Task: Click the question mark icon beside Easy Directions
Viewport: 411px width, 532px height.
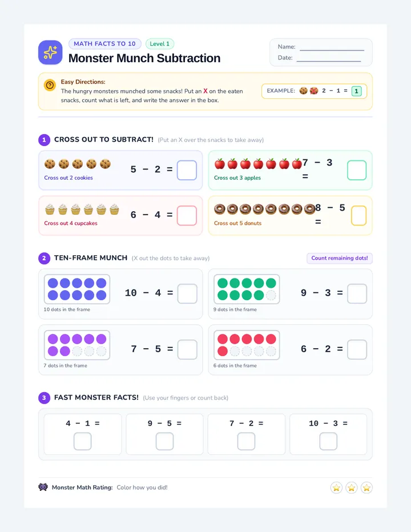Action: pyautogui.click(x=50, y=85)
